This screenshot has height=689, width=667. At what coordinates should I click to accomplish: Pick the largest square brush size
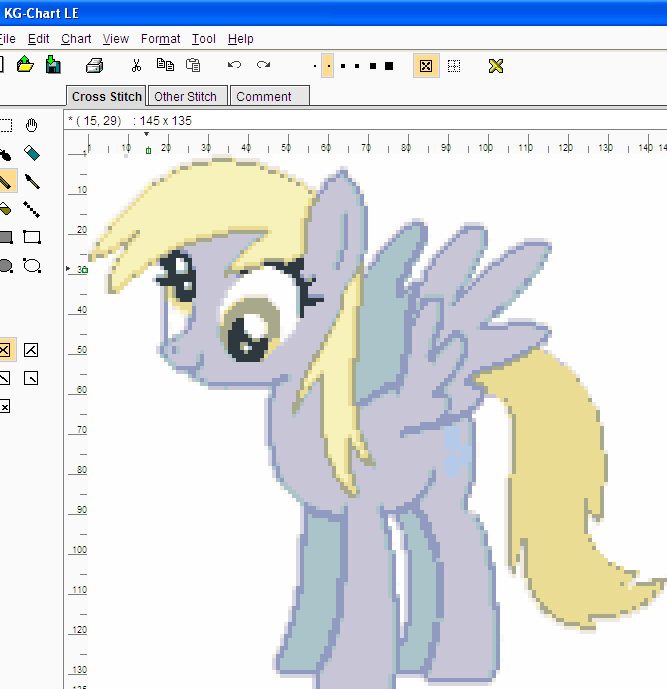tap(389, 66)
